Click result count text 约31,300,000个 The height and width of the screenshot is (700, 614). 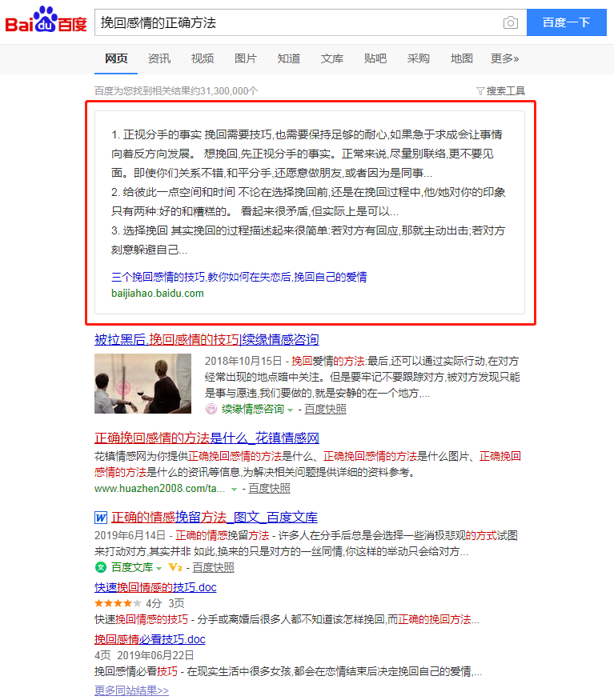pyautogui.click(x=224, y=91)
